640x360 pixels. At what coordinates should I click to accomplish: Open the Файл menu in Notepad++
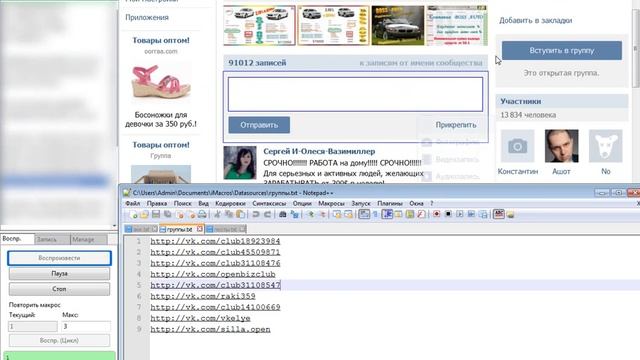(x=133, y=203)
